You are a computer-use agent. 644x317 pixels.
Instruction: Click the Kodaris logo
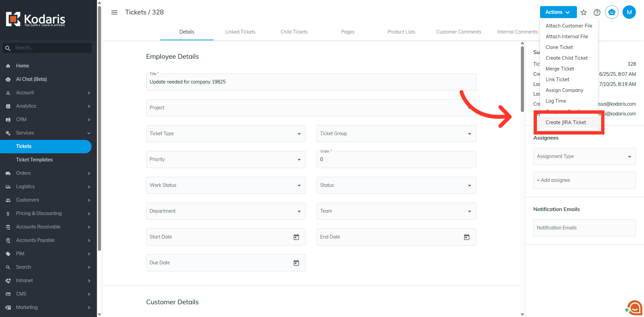pos(36,19)
